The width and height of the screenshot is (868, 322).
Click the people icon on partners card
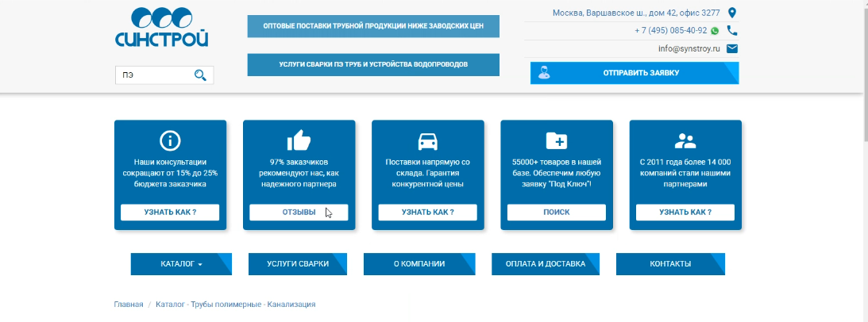click(x=685, y=141)
